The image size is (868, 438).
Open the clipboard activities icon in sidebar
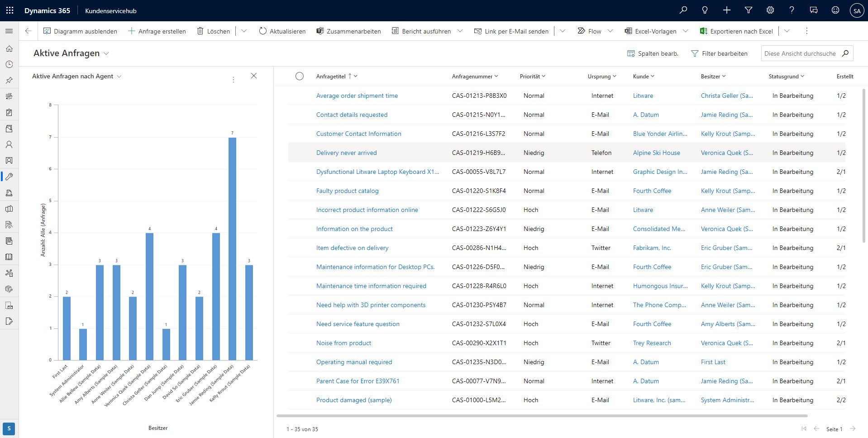pyautogui.click(x=9, y=112)
